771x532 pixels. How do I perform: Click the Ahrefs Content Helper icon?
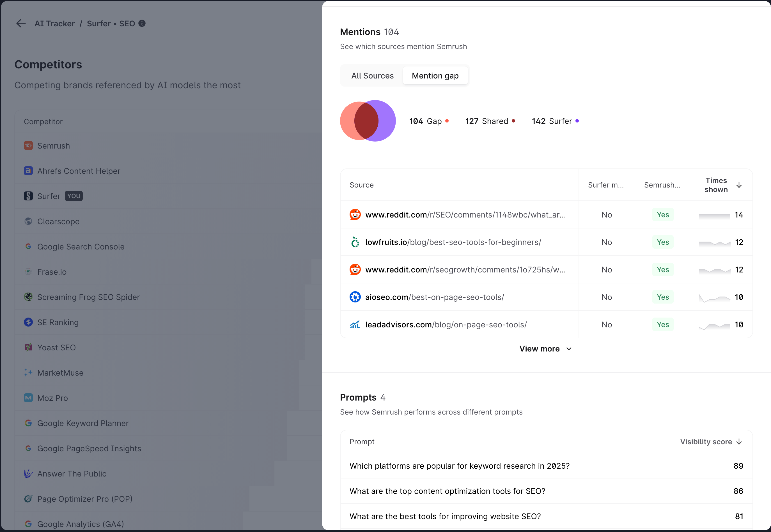pyautogui.click(x=28, y=171)
